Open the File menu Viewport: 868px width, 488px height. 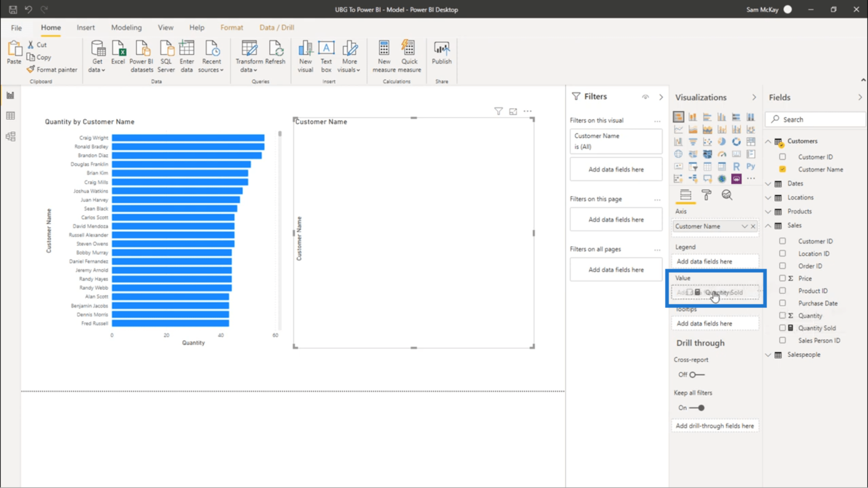coord(17,28)
